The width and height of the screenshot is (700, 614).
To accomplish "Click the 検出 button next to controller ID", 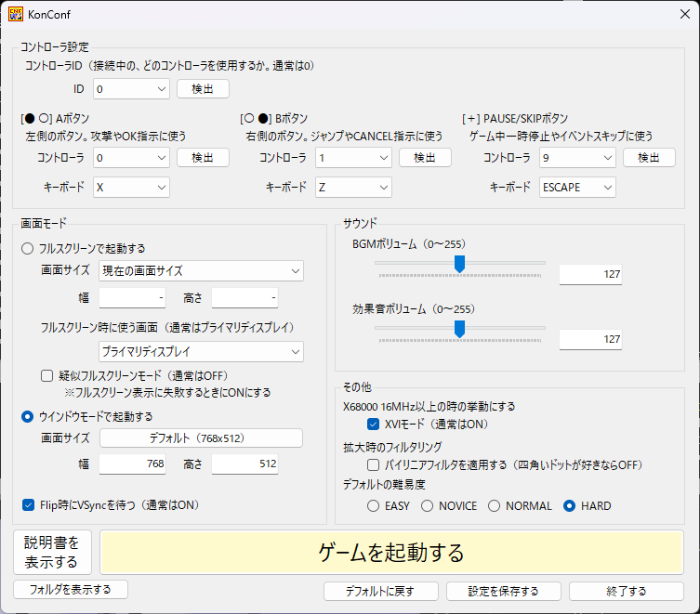I will point(203,89).
